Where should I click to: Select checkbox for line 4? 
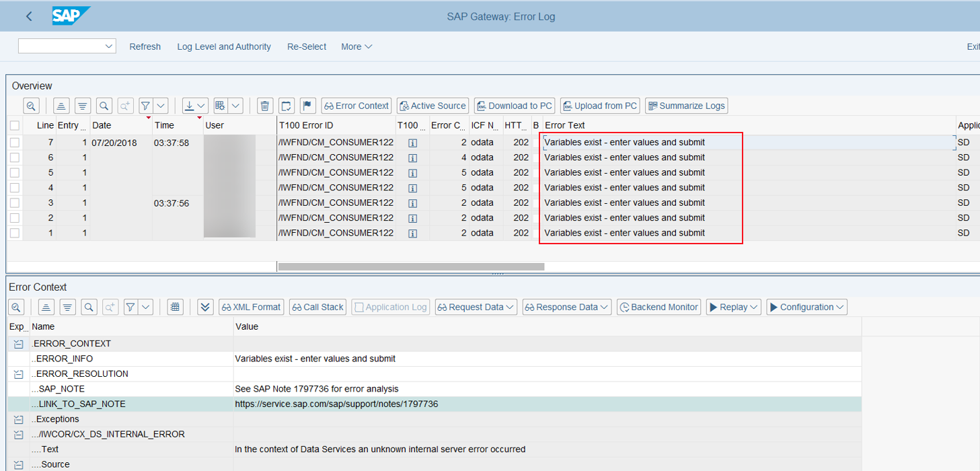15,188
